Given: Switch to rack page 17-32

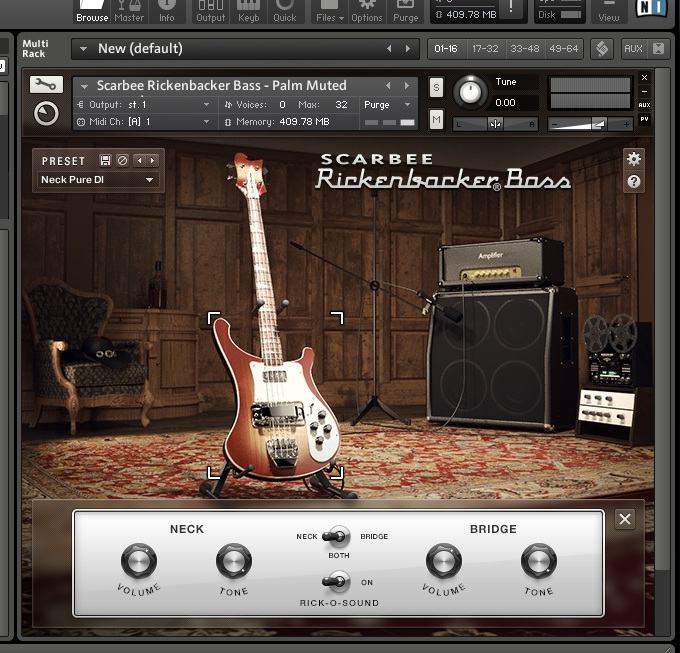Looking at the screenshot, I should [485, 49].
